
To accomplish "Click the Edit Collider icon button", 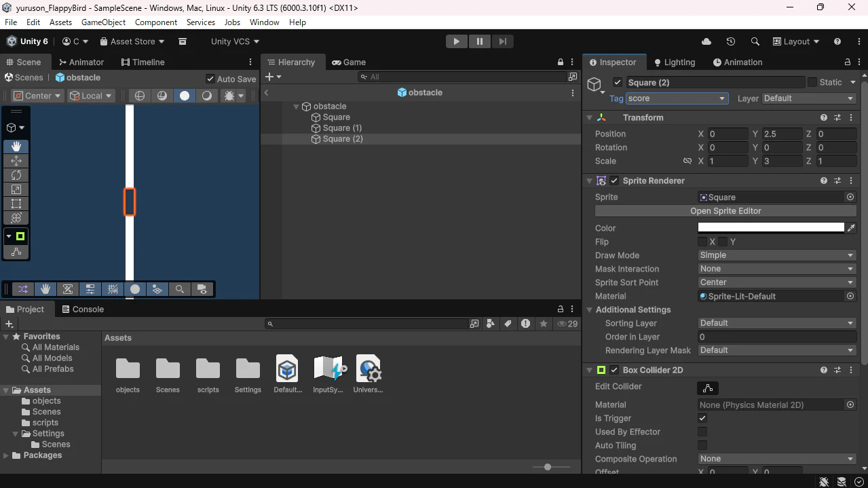I will [x=708, y=388].
